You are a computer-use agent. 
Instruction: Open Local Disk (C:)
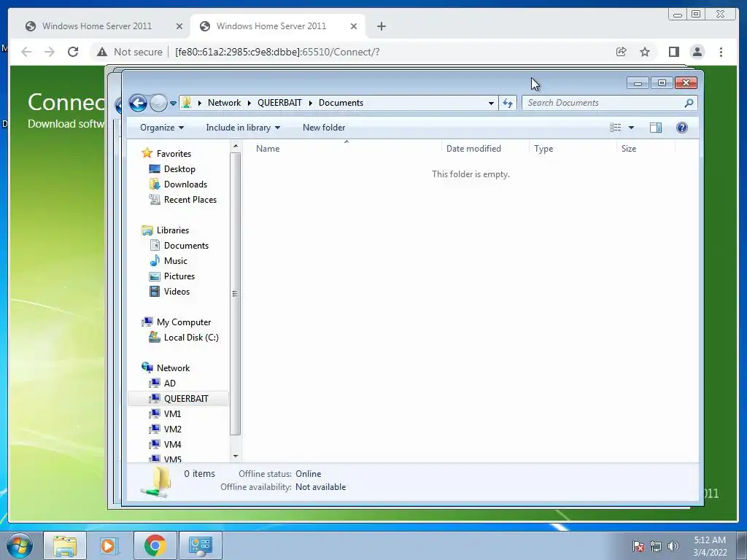coord(191,338)
